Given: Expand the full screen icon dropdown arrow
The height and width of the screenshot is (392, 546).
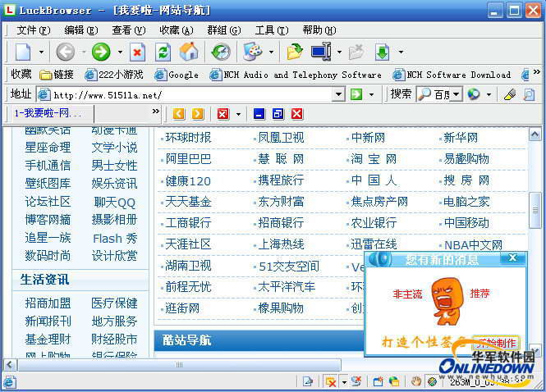Looking at the screenshot, I should 339,52.
